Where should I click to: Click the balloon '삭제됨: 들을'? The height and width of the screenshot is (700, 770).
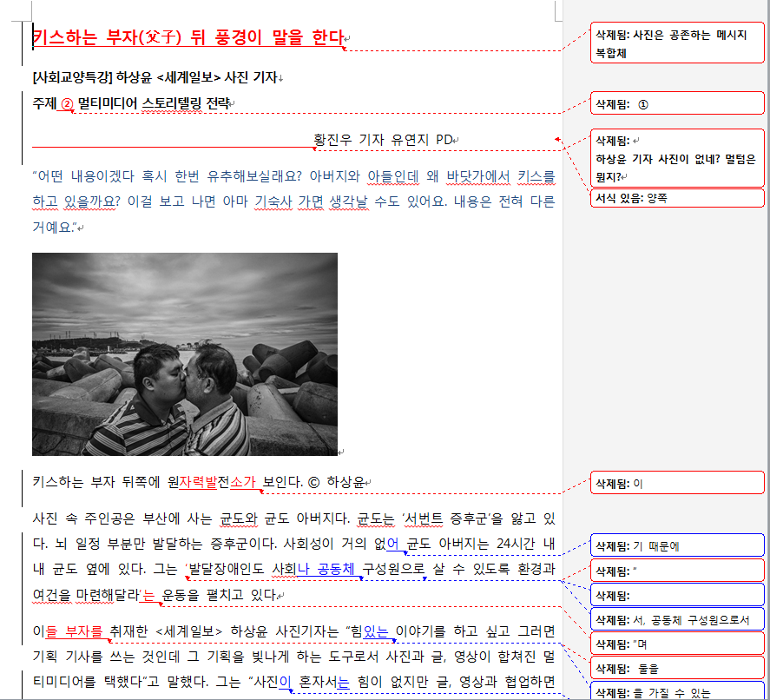pyautogui.click(x=677, y=668)
